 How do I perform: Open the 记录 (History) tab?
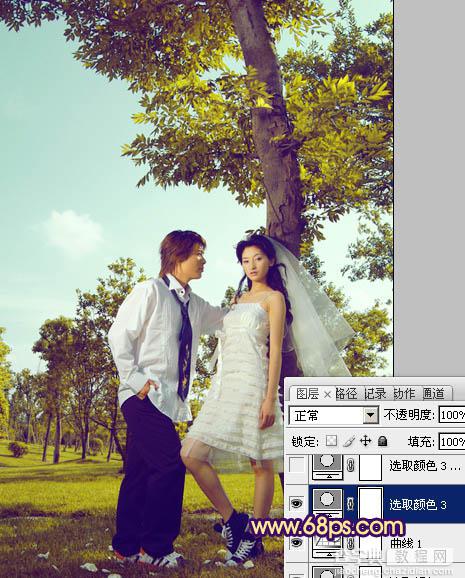coord(375,394)
